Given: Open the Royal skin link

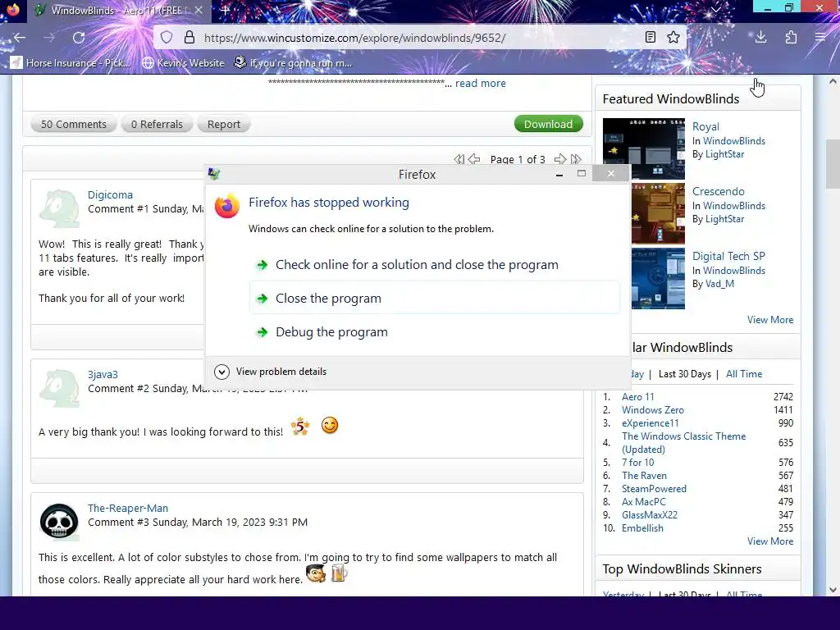Looking at the screenshot, I should (705, 126).
